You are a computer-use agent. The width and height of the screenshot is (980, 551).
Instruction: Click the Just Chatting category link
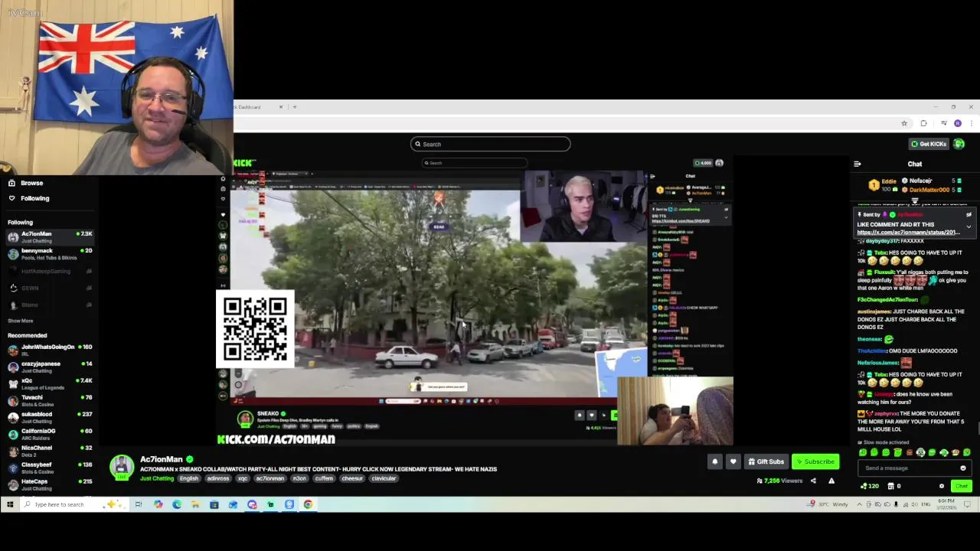coord(157,478)
